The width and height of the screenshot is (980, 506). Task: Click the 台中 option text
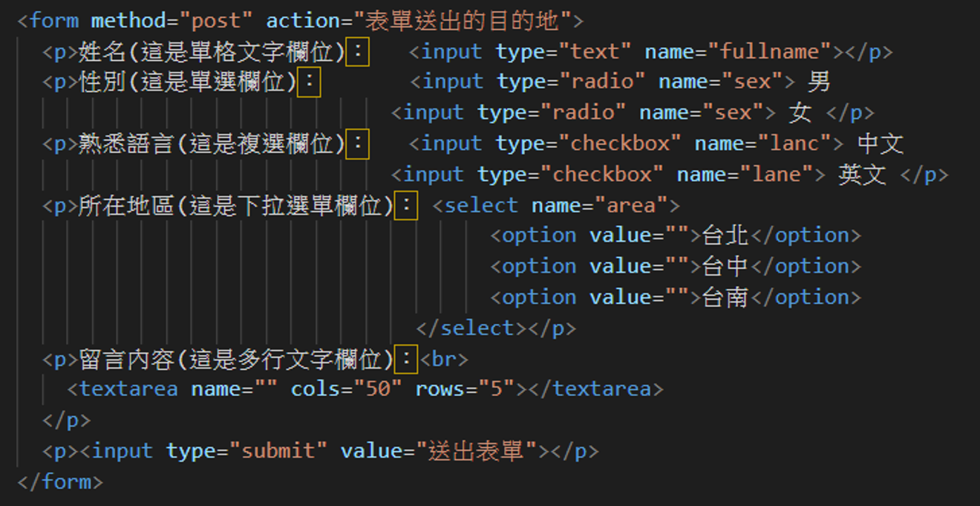tap(725, 267)
